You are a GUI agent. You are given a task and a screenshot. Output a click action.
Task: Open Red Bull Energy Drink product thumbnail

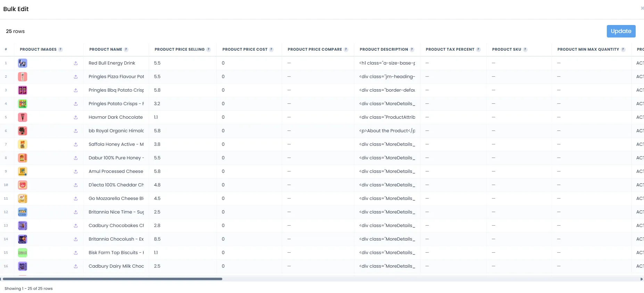[23, 63]
